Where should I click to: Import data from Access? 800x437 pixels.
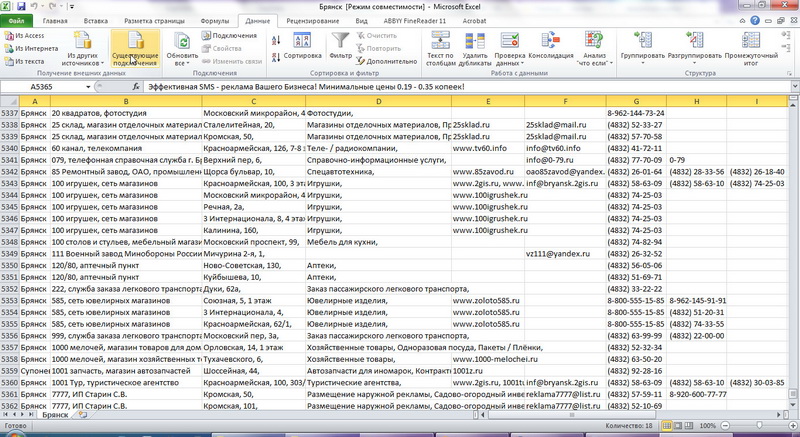[x=24, y=36]
